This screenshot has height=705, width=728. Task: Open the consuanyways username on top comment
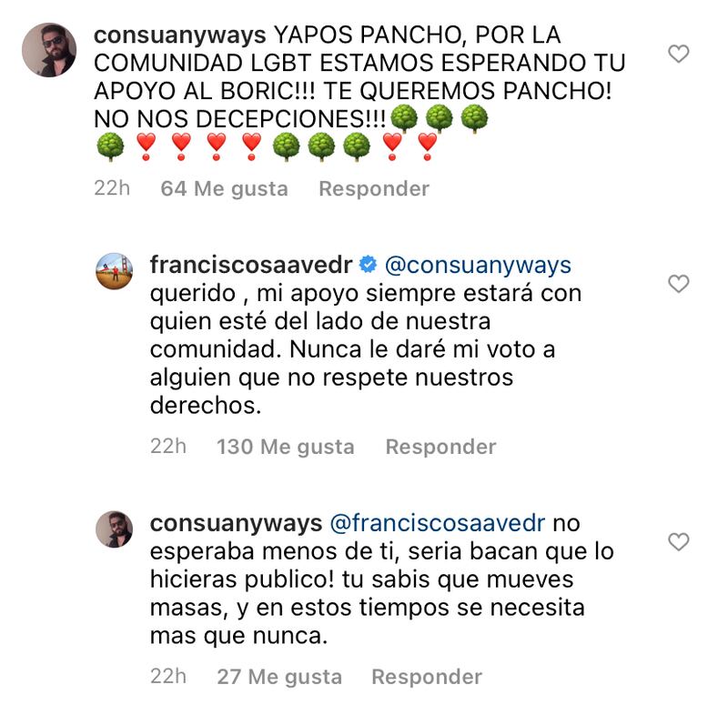click(x=179, y=35)
